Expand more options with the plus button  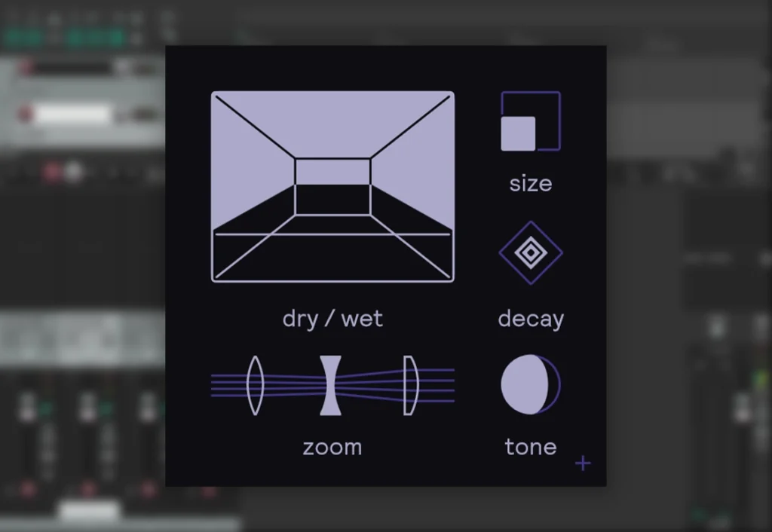pyautogui.click(x=583, y=463)
